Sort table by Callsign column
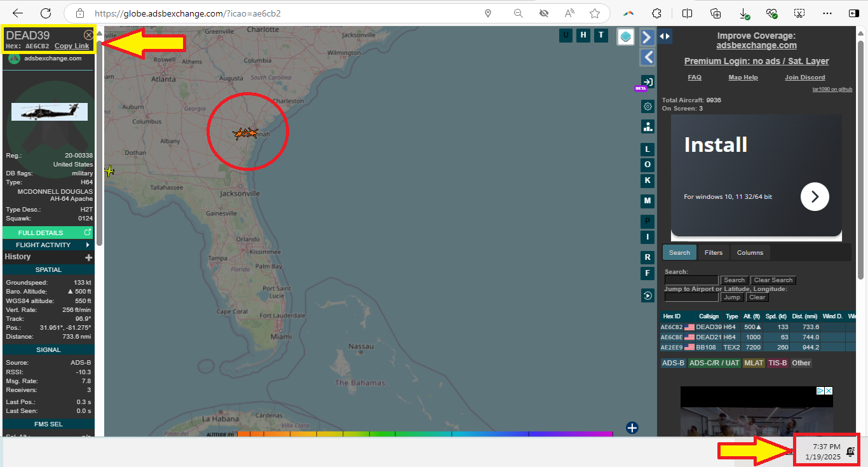Image resolution: width=868 pixels, height=467 pixels. click(x=709, y=316)
